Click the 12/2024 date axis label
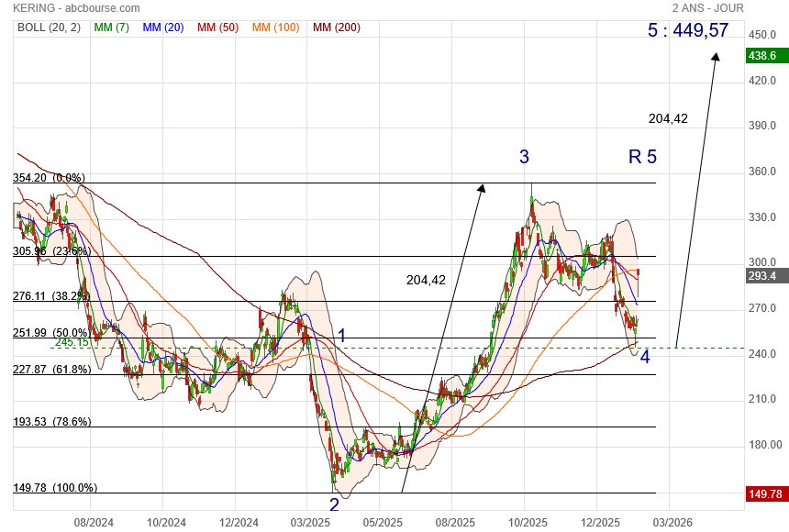Image resolution: width=789 pixels, height=532 pixels. pyautogui.click(x=239, y=523)
